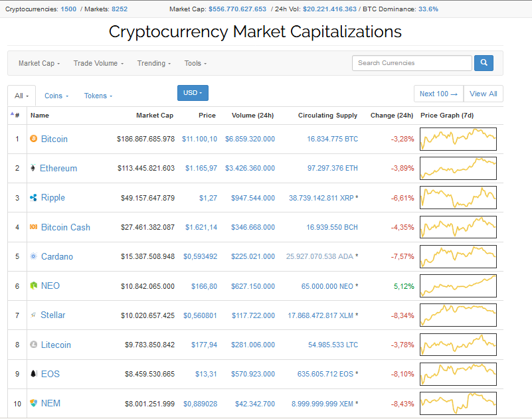Click 24h Vol $20.221.416.363 link

pyautogui.click(x=330, y=9)
